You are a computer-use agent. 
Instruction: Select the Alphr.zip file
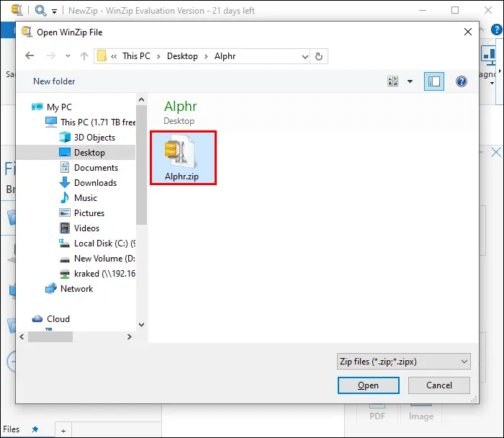[x=183, y=158]
